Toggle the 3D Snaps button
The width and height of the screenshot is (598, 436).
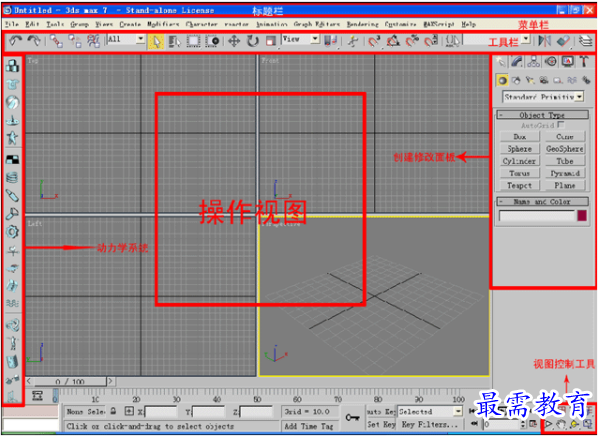[374, 41]
